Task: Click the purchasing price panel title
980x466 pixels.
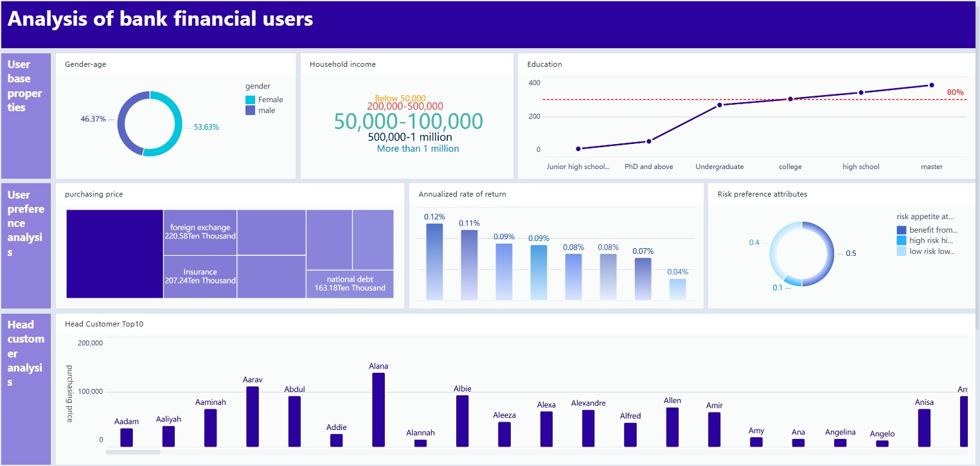Action: (94, 194)
